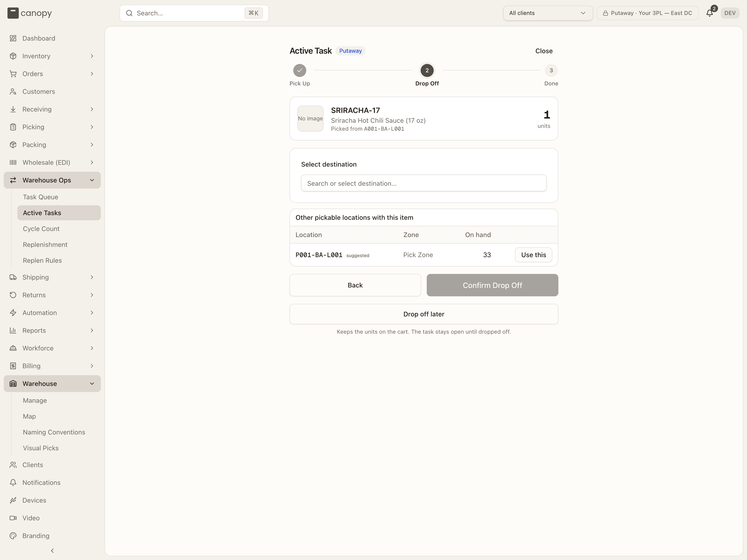This screenshot has height=560, width=747.
Task: Expand the Receiving section chevron
Action: pyautogui.click(x=92, y=109)
